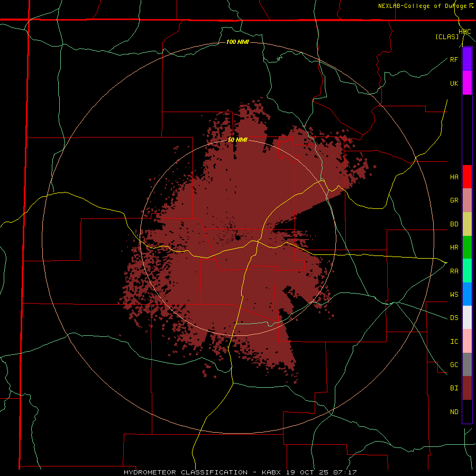The width and height of the screenshot is (476, 476).
Task: Click the IC legend label
Action: point(454,342)
